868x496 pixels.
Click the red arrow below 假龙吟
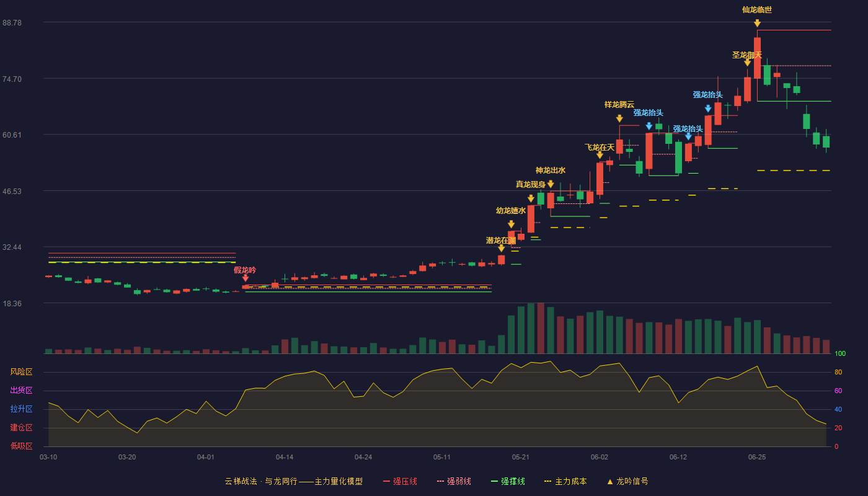246,278
